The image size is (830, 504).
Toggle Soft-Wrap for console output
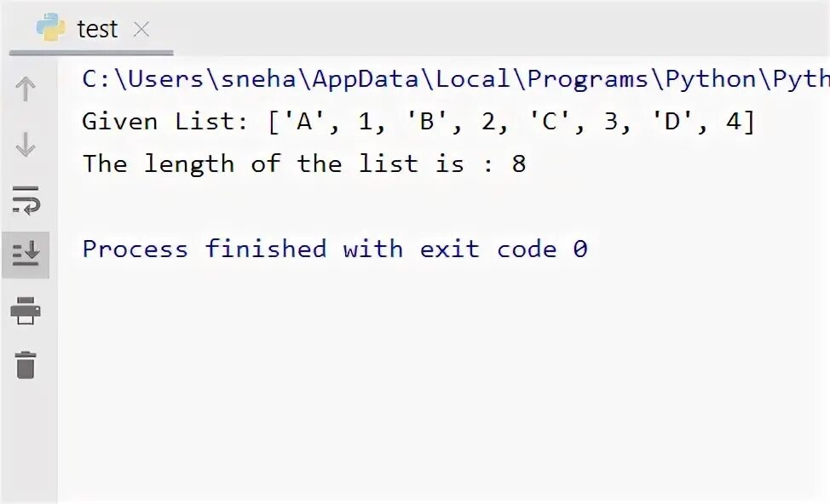click(x=26, y=200)
